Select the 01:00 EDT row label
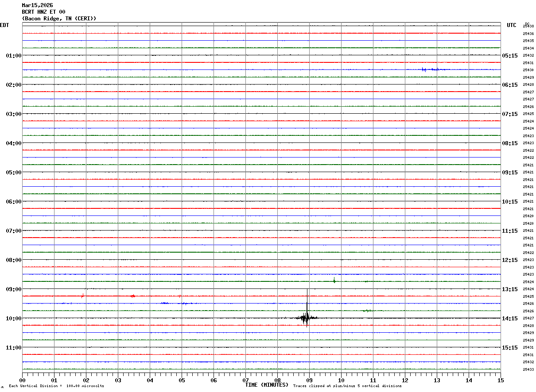536x392 pixels. point(13,55)
